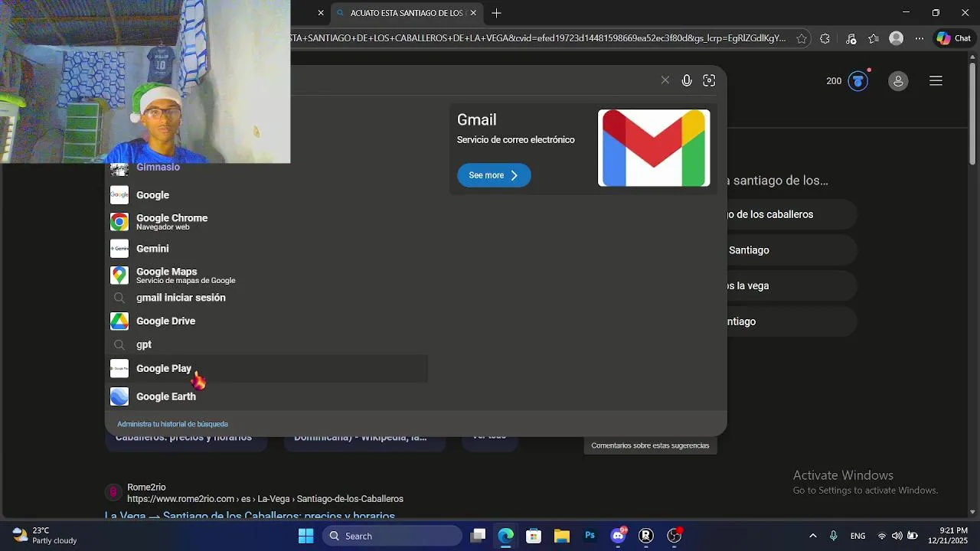The image size is (980, 551).
Task: Open a new browser tab
Action: (x=496, y=13)
